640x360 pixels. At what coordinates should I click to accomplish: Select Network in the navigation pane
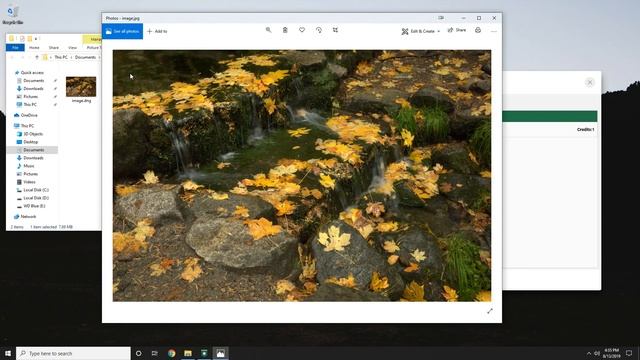point(28,217)
